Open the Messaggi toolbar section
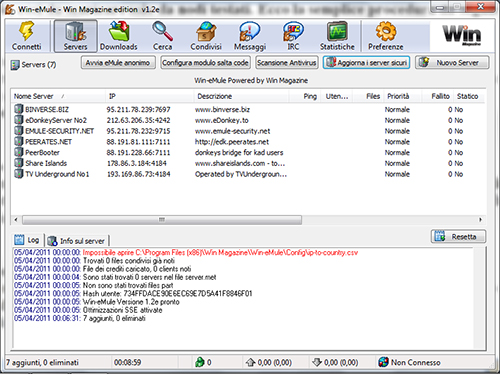The height and width of the screenshot is (374, 500). 250,36
